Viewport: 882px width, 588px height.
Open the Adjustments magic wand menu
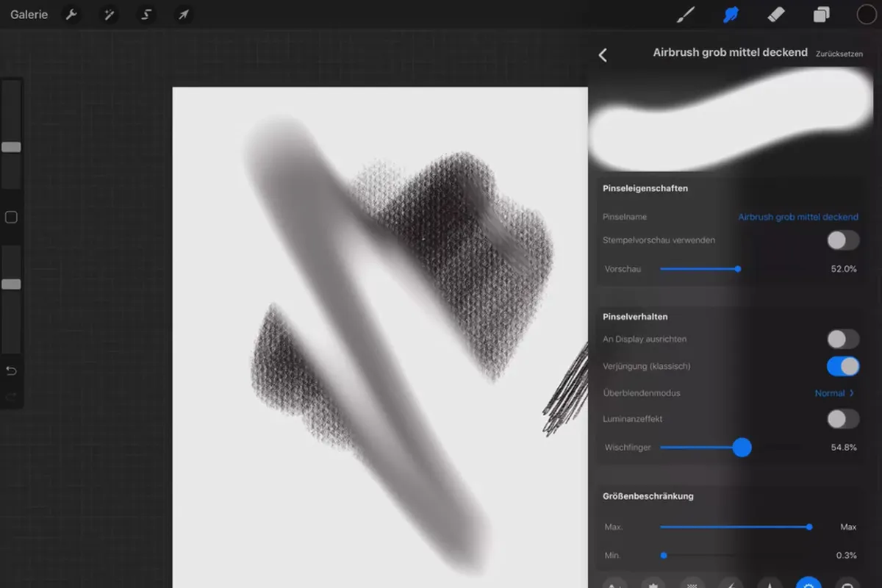[x=109, y=15]
